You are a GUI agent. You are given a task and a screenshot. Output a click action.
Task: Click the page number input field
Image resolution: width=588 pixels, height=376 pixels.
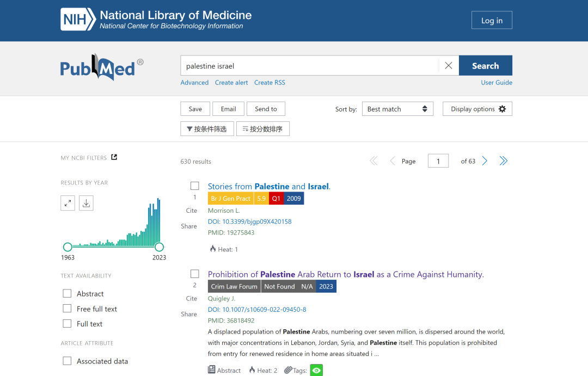click(438, 161)
